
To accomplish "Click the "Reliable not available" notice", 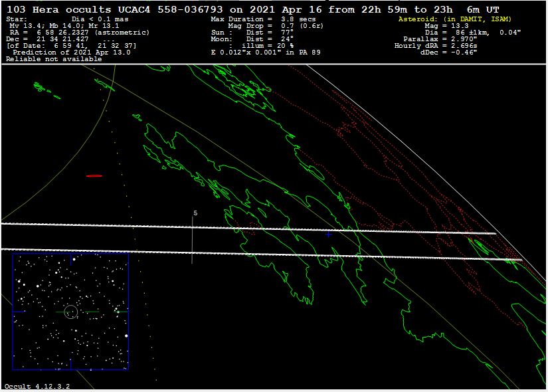I will pyautogui.click(x=54, y=59).
